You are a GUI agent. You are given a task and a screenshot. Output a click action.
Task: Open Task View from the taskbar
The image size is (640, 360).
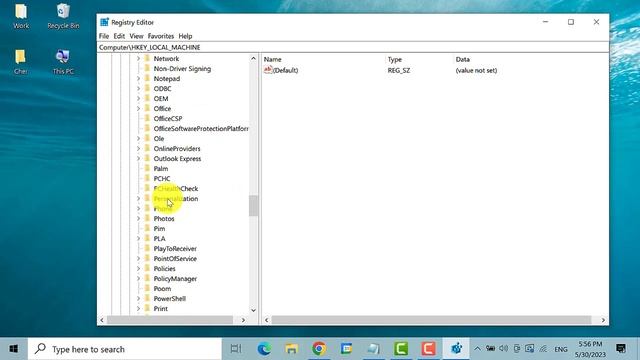pyautogui.click(x=236, y=349)
